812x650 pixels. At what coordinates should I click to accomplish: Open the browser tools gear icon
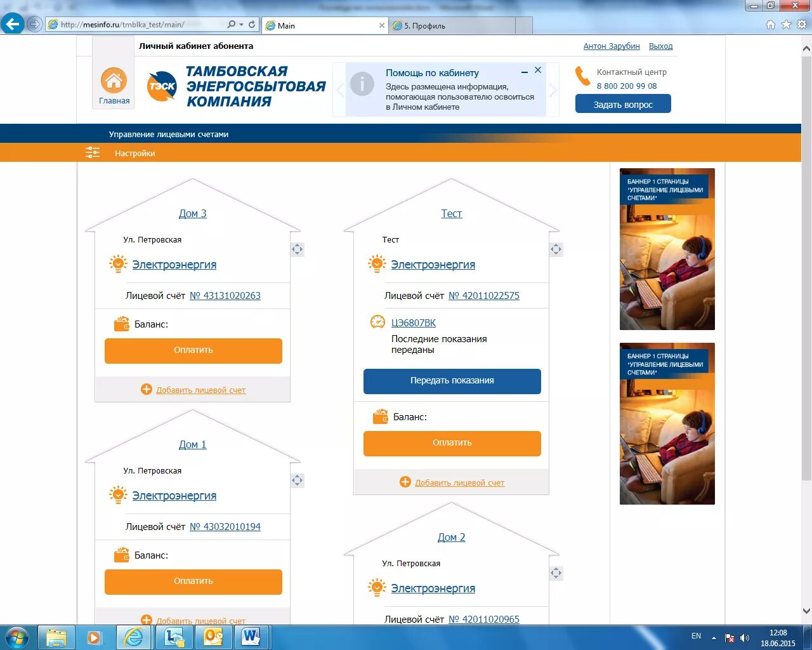tap(802, 24)
